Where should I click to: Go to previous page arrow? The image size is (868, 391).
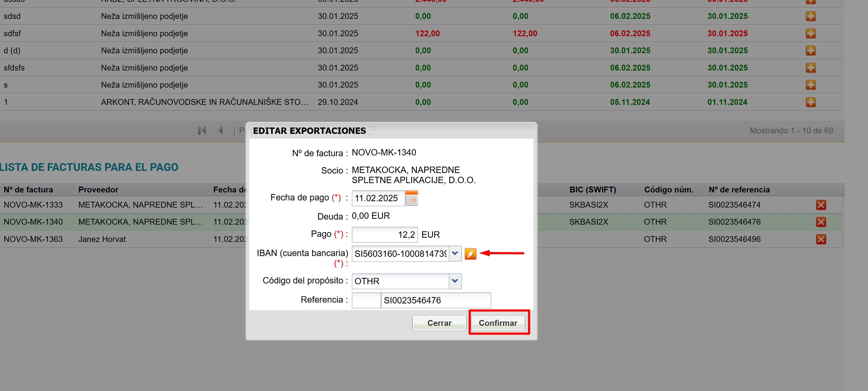point(220,130)
